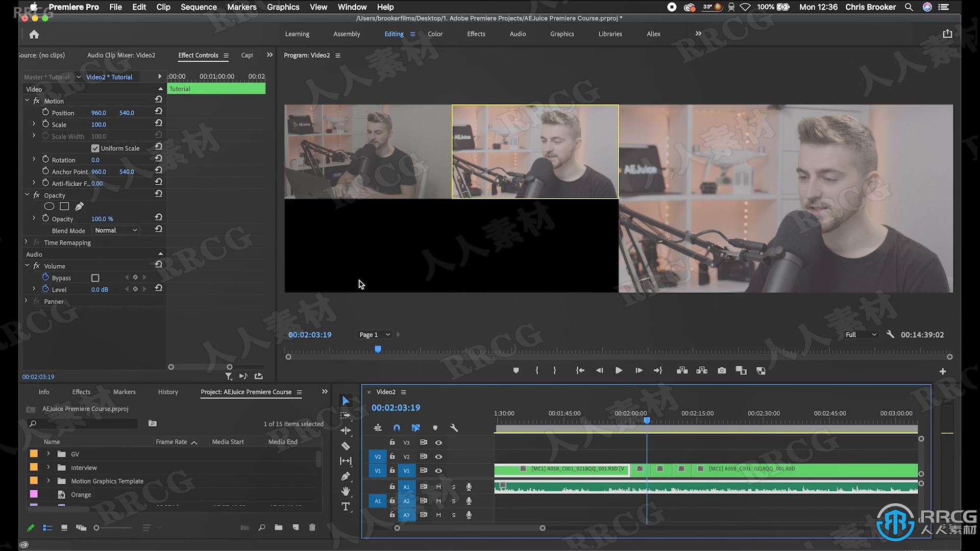Switch to Color workspace
This screenshot has height=551, width=980.
(x=435, y=34)
